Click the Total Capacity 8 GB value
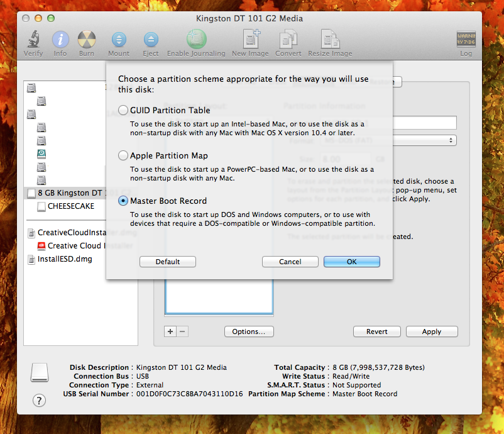 pos(378,367)
